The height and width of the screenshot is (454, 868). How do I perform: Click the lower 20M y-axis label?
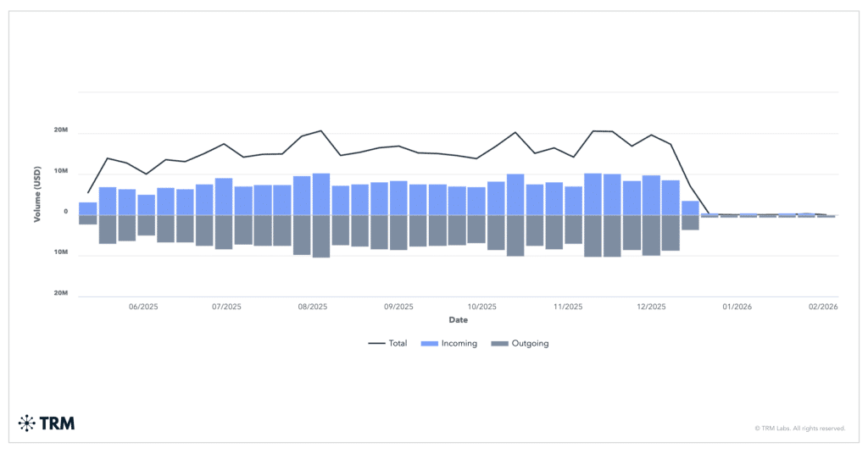(61, 293)
